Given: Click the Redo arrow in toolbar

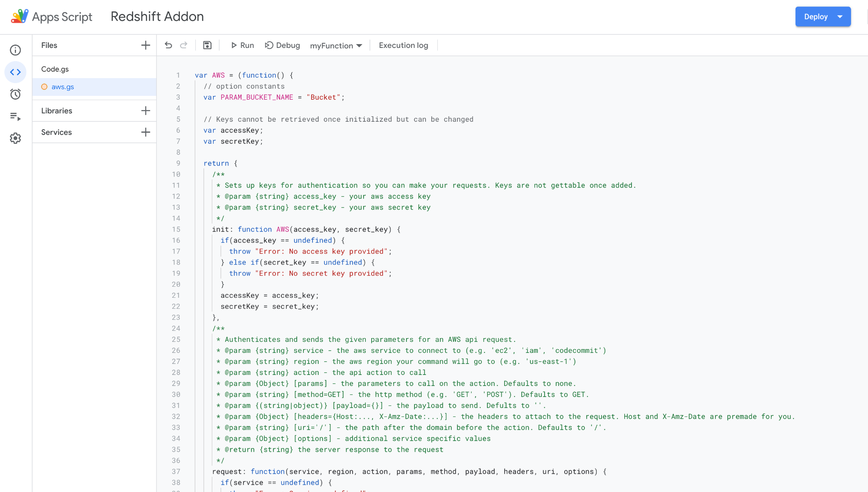Looking at the screenshot, I should click(x=184, y=45).
